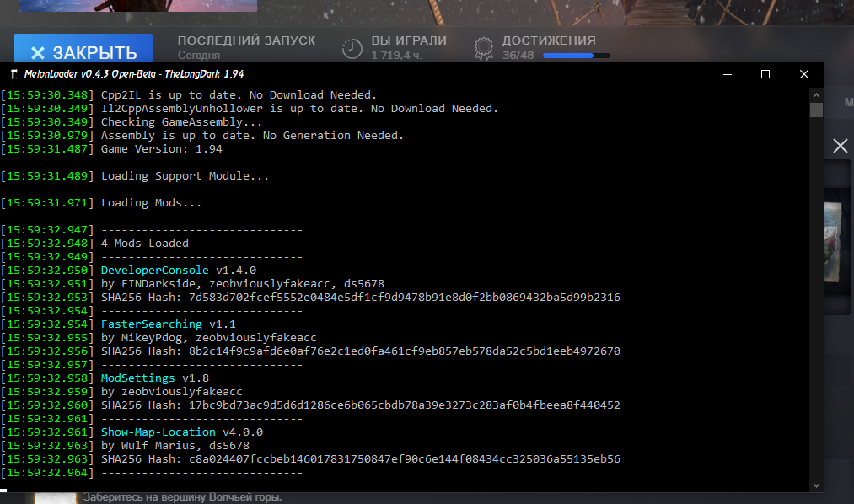This screenshot has width=854, height=504.
Task: Click the FasterSearching mod name
Action: (152, 324)
